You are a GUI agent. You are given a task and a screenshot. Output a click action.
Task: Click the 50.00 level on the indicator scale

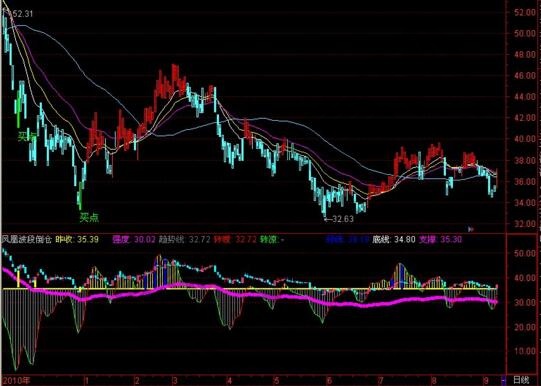[x=524, y=253]
